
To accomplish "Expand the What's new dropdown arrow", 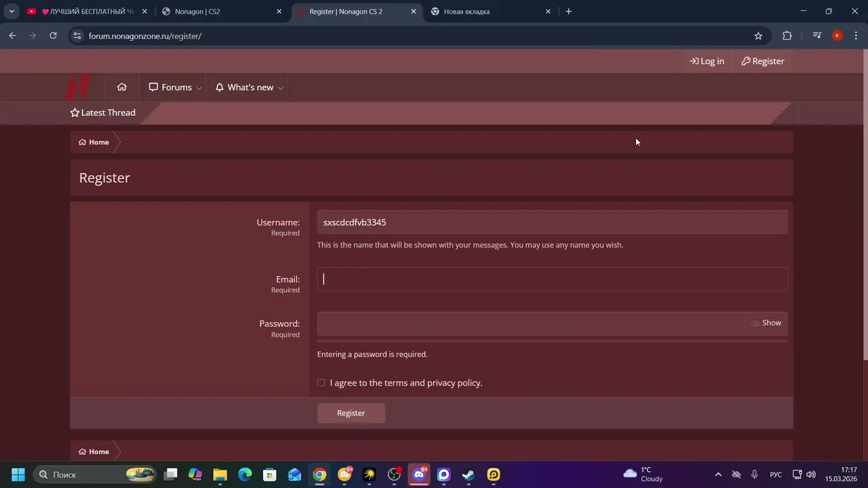I will [280, 88].
